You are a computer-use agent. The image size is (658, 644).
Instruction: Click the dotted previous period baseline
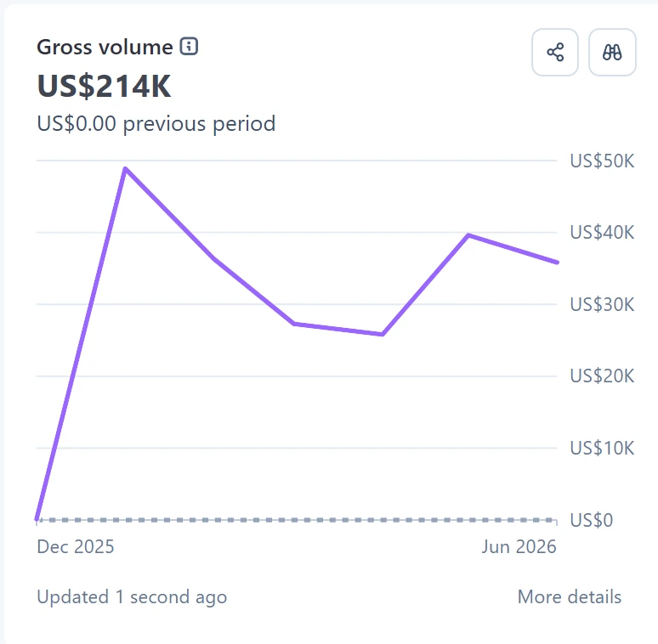[297, 520]
